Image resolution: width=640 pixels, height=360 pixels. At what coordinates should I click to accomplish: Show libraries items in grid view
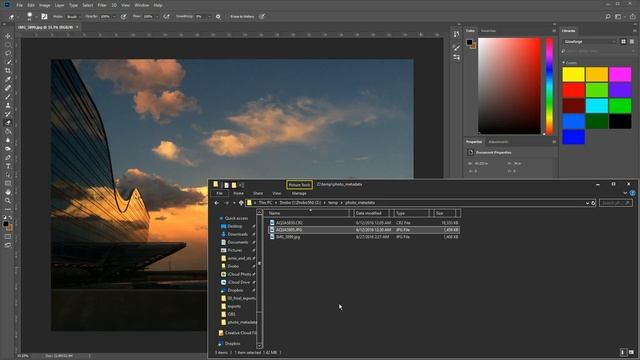point(623,42)
